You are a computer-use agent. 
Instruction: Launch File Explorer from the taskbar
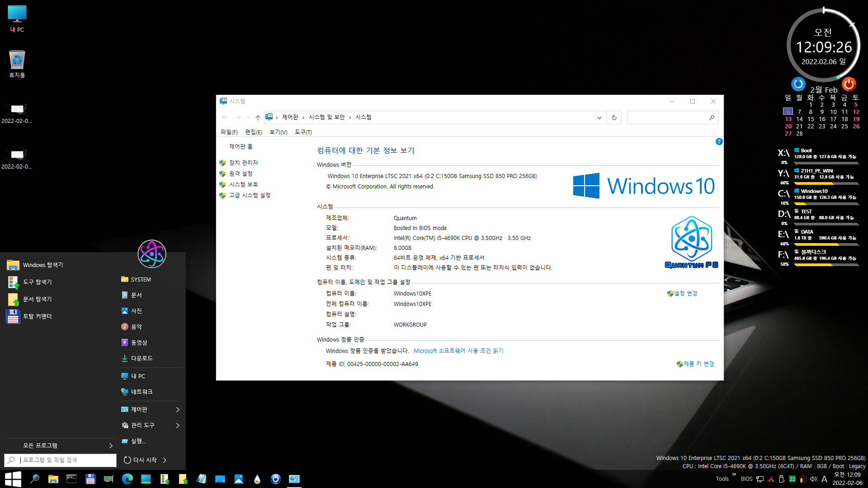coord(53,479)
